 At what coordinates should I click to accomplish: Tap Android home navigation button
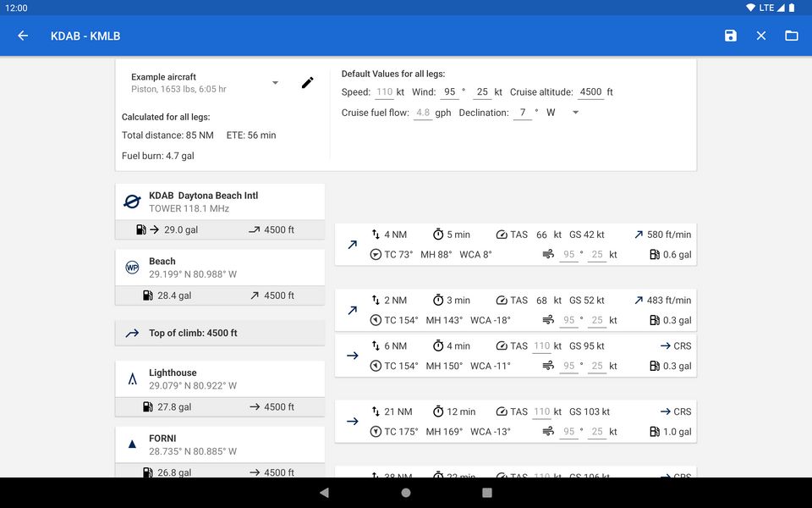click(x=406, y=493)
